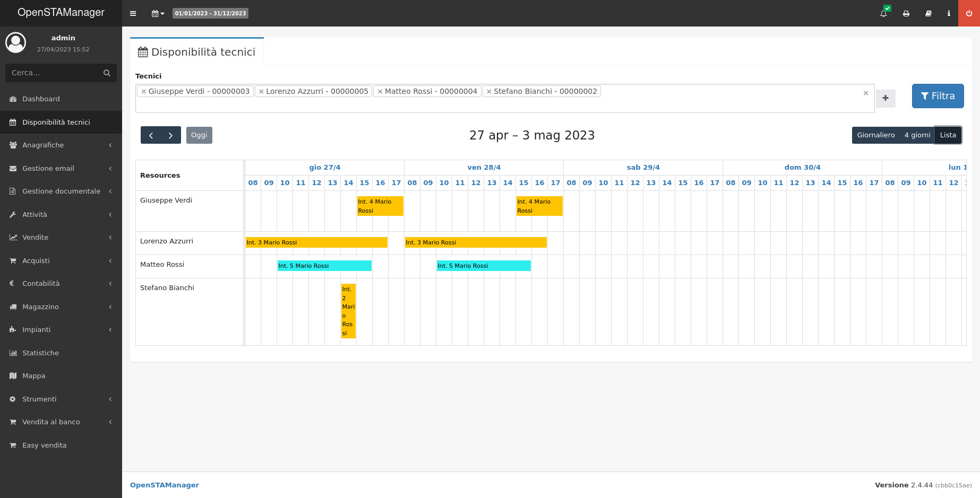
Task: Open the calendar period dropdown in top bar
Action: click(x=158, y=13)
